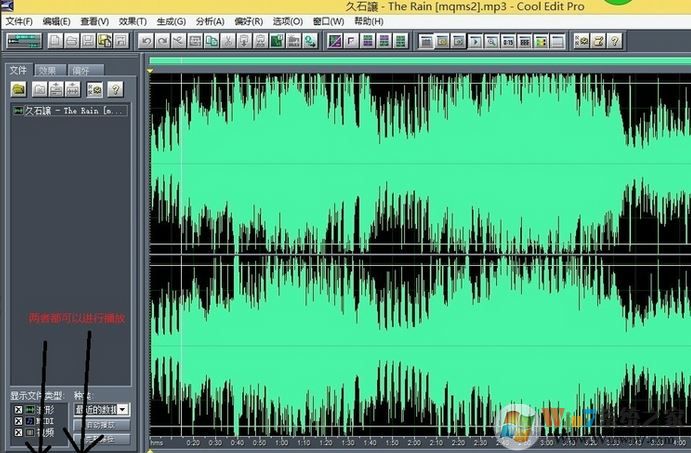
Task: Click the yellow open-folder icon in file panel
Action: pos(19,89)
